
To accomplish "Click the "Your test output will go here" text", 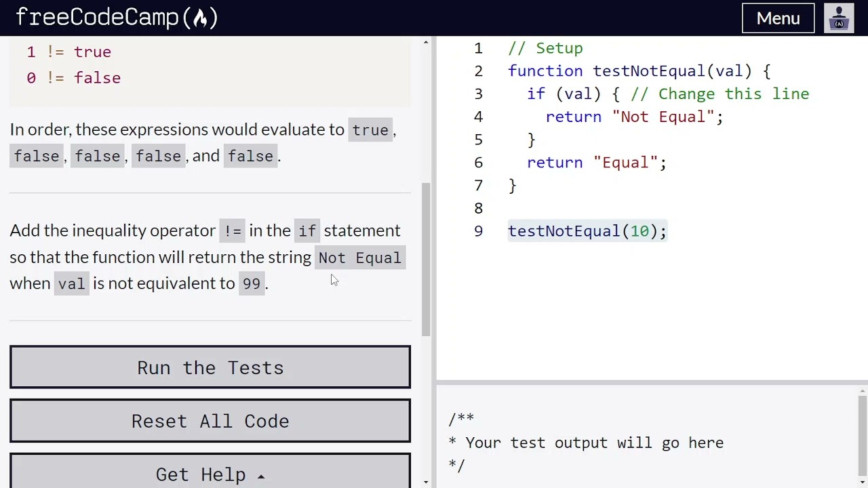I will coord(595,443).
